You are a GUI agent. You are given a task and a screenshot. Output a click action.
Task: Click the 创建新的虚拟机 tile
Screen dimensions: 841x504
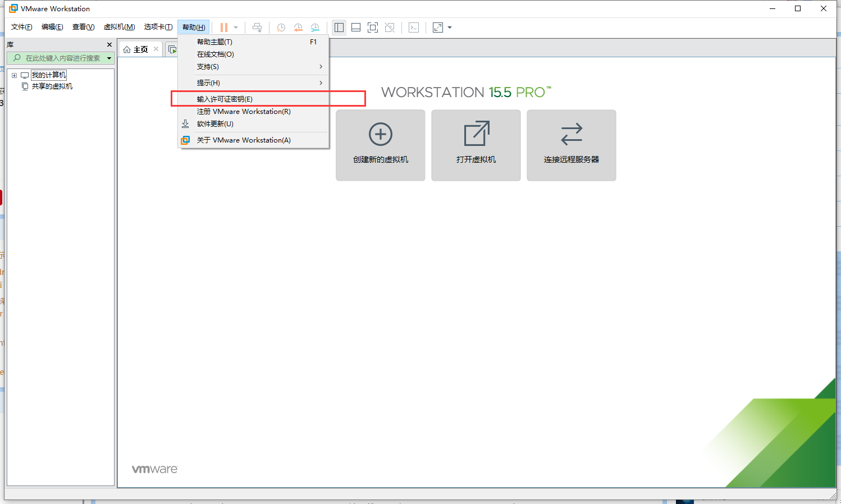381,145
